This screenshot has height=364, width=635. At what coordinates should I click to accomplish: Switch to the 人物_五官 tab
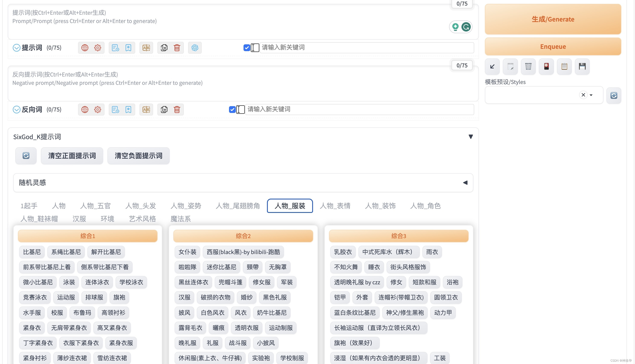[x=95, y=206]
